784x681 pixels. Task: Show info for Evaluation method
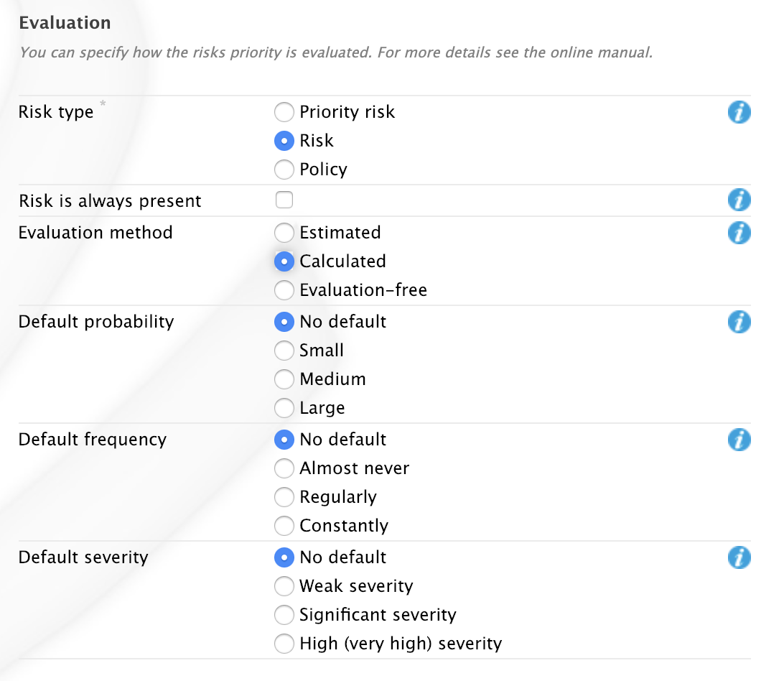click(739, 233)
